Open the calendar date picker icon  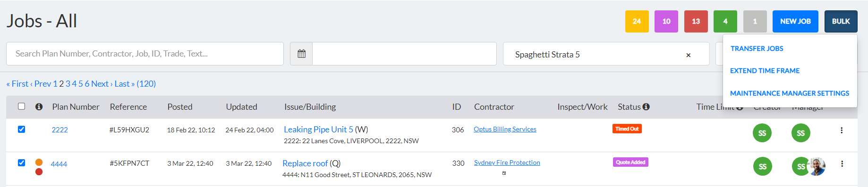[x=301, y=54]
